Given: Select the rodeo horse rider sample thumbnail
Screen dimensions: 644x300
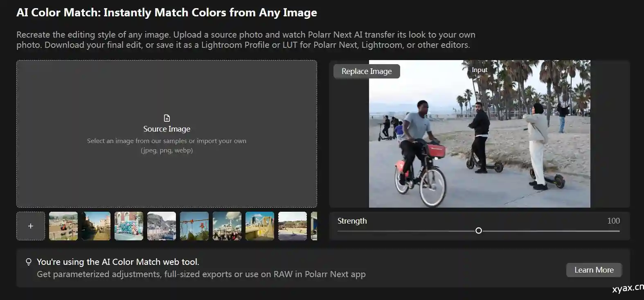Looking at the screenshot, I should click(63, 226).
